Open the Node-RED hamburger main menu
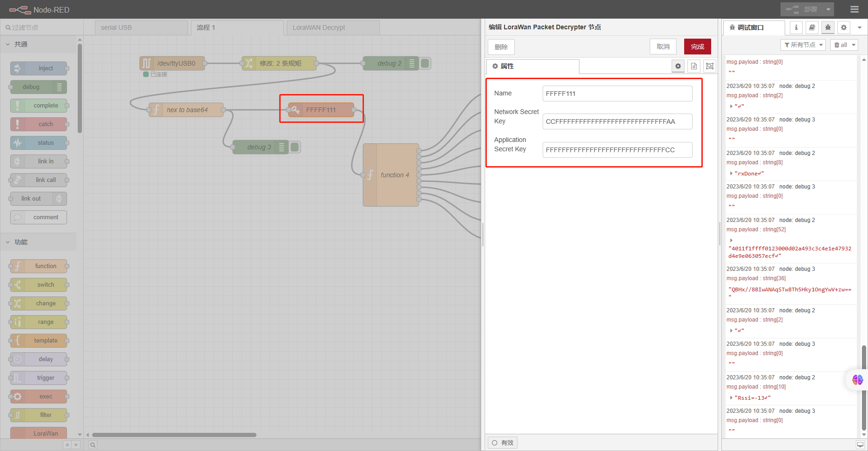The image size is (868, 451). [854, 9]
